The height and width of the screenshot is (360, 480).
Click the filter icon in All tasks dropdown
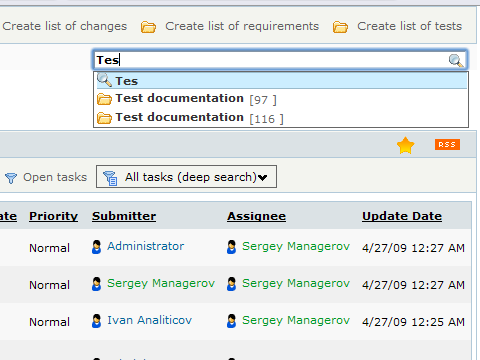tap(110, 178)
